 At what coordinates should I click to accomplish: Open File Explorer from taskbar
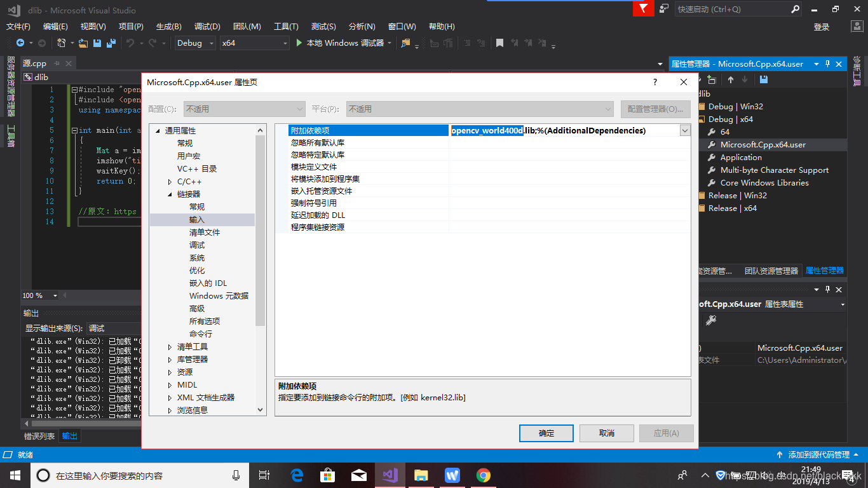pos(421,475)
